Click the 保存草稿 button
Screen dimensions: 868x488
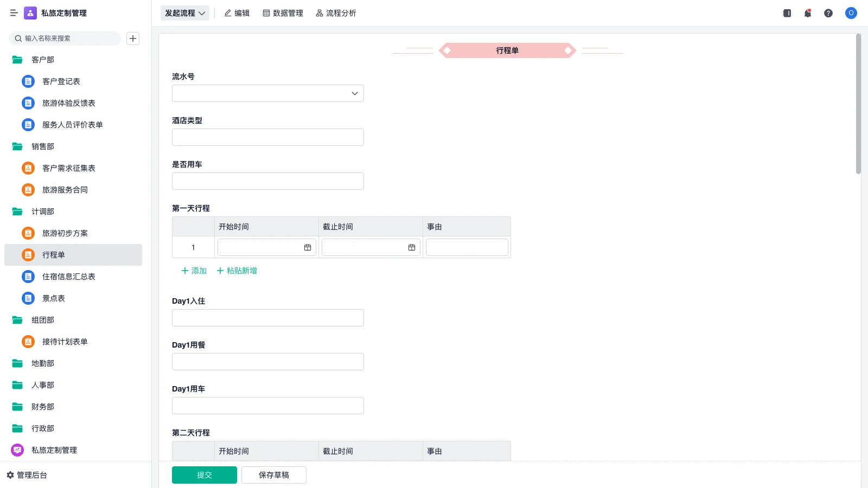pos(273,475)
